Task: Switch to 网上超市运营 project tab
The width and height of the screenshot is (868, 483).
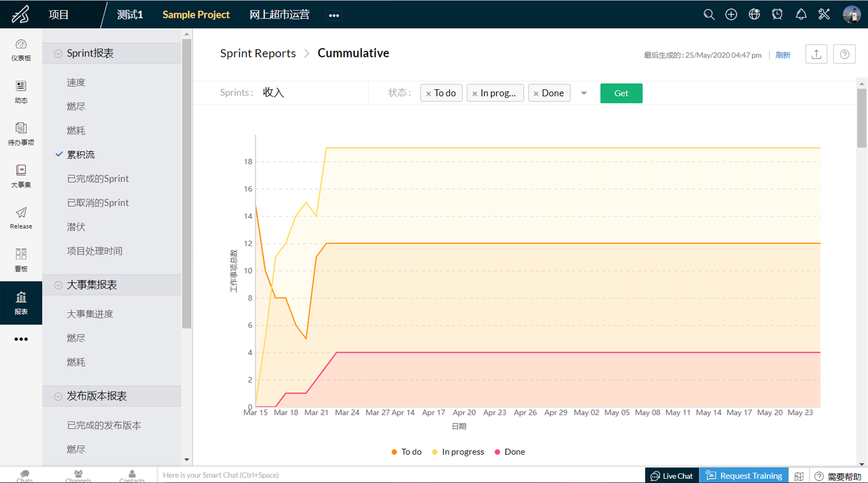Action: tap(279, 15)
